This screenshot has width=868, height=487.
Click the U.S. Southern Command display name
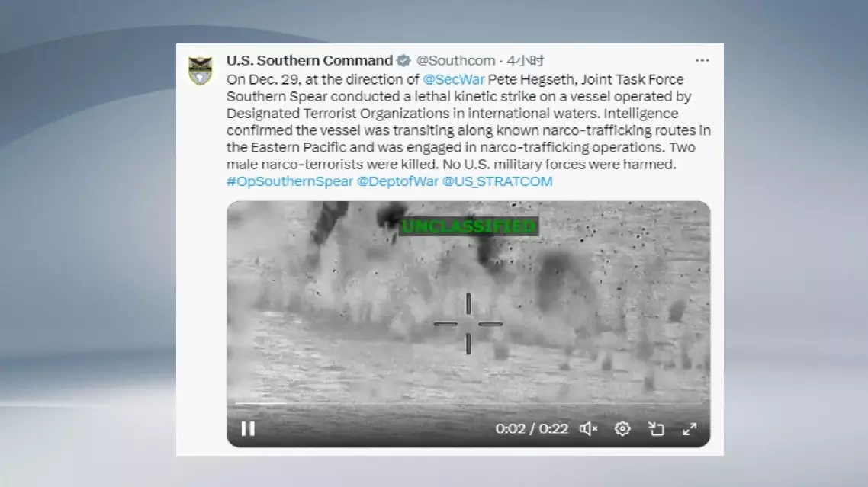click(310, 60)
